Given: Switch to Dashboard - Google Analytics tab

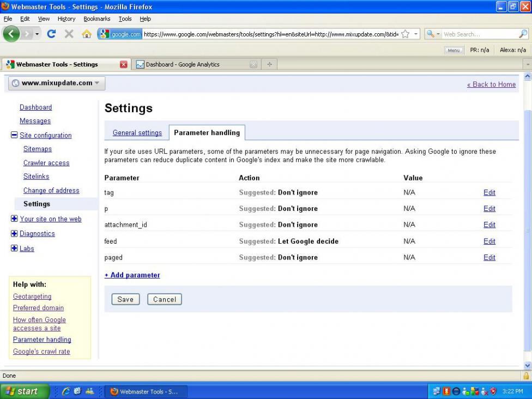Looking at the screenshot, I should [183, 64].
